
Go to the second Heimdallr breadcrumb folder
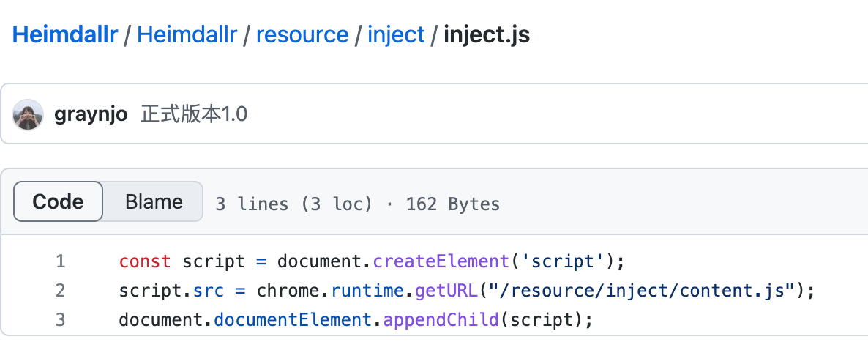tap(187, 34)
